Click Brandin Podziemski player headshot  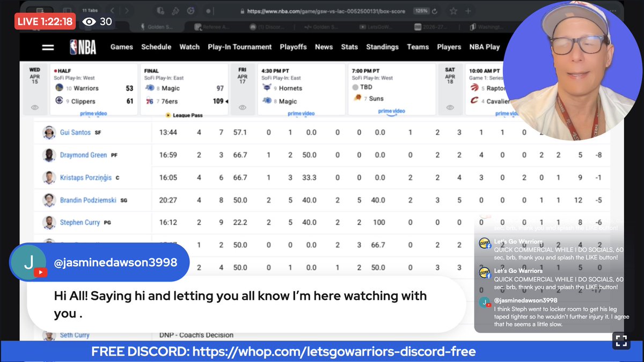point(49,200)
